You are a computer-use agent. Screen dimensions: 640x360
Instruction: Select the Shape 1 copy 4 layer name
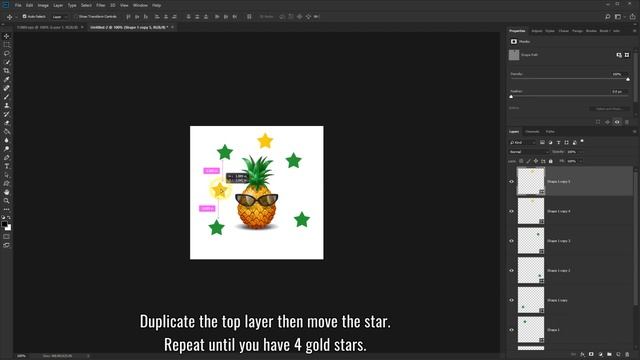[558, 211]
